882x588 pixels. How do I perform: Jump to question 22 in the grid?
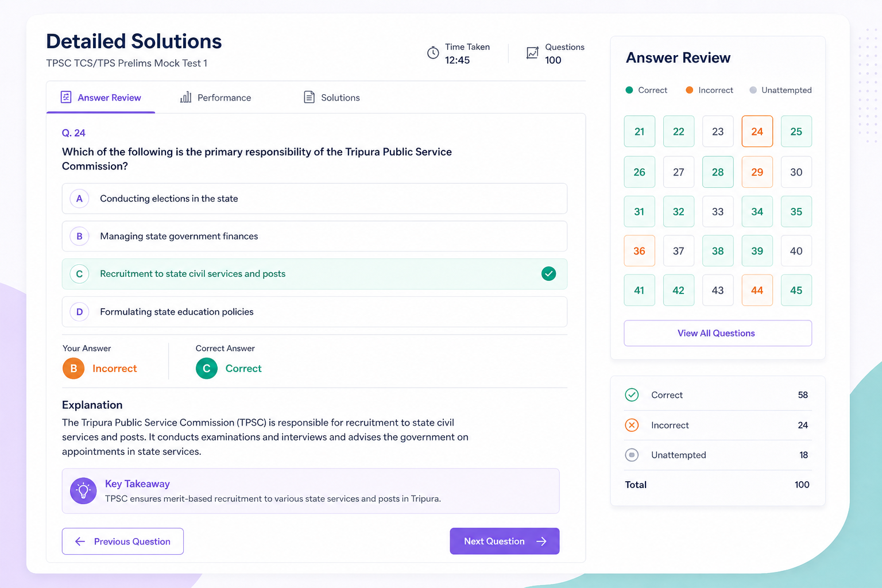(679, 131)
